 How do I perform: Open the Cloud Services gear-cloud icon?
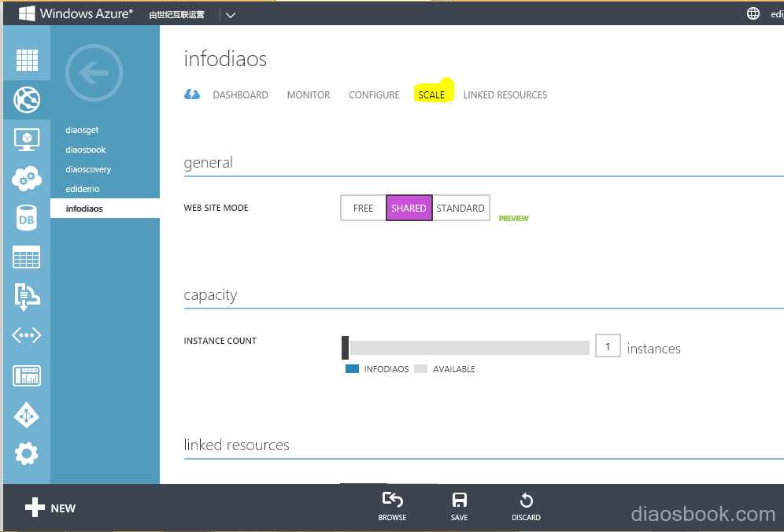click(27, 179)
